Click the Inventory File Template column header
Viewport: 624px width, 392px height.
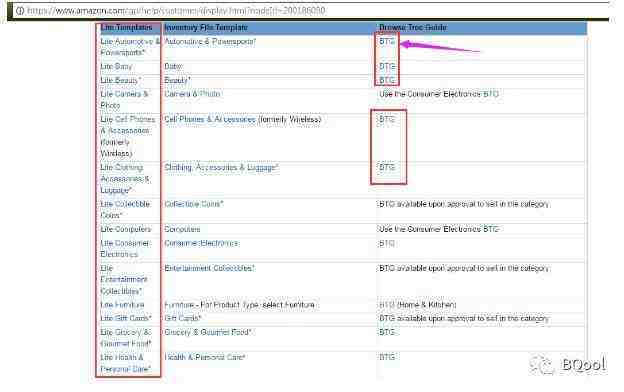point(206,27)
